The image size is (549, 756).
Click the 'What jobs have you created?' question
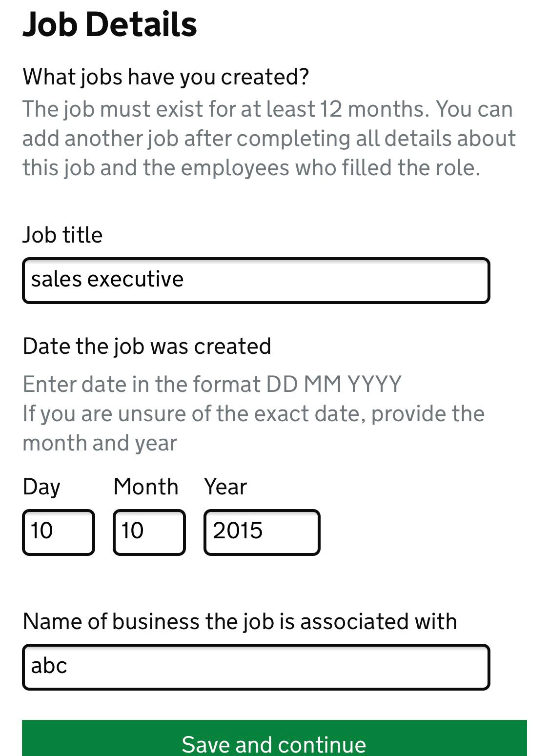[166, 77]
